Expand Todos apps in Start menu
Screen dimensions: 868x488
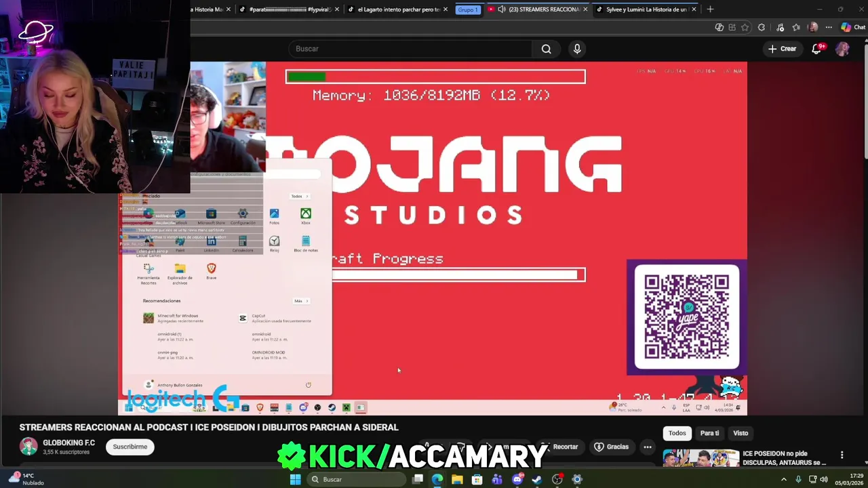tap(299, 196)
